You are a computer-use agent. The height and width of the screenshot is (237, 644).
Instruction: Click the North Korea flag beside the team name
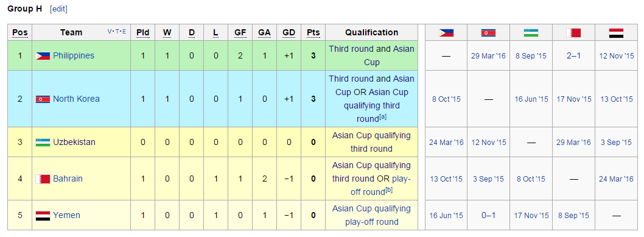pyautogui.click(x=43, y=99)
